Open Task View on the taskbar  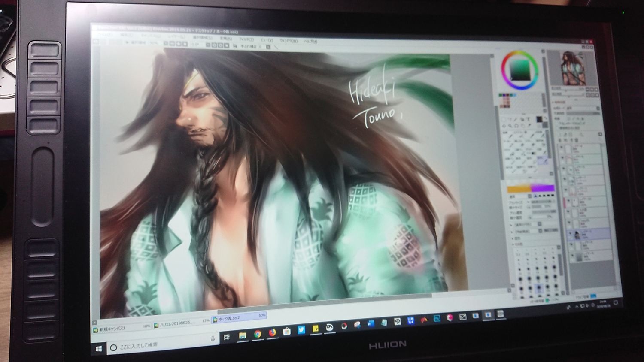click(227, 337)
